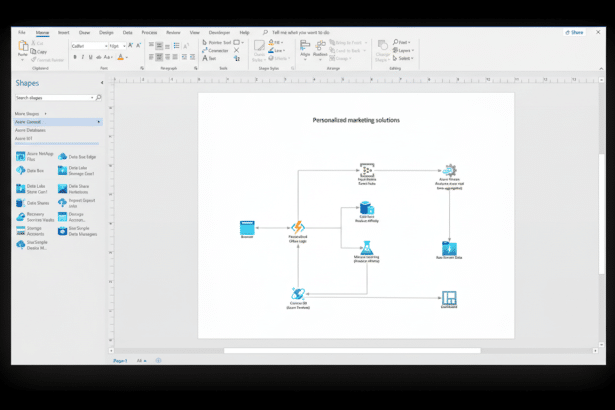Screen dimensions: 615x410
Task: Click the horizontal scrollbar thumb
Action: tap(352, 351)
